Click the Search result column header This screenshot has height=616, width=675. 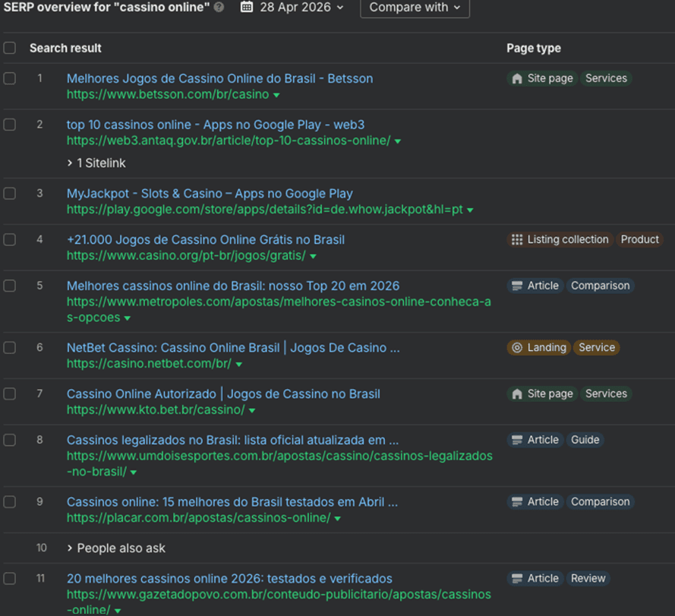tap(65, 48)
